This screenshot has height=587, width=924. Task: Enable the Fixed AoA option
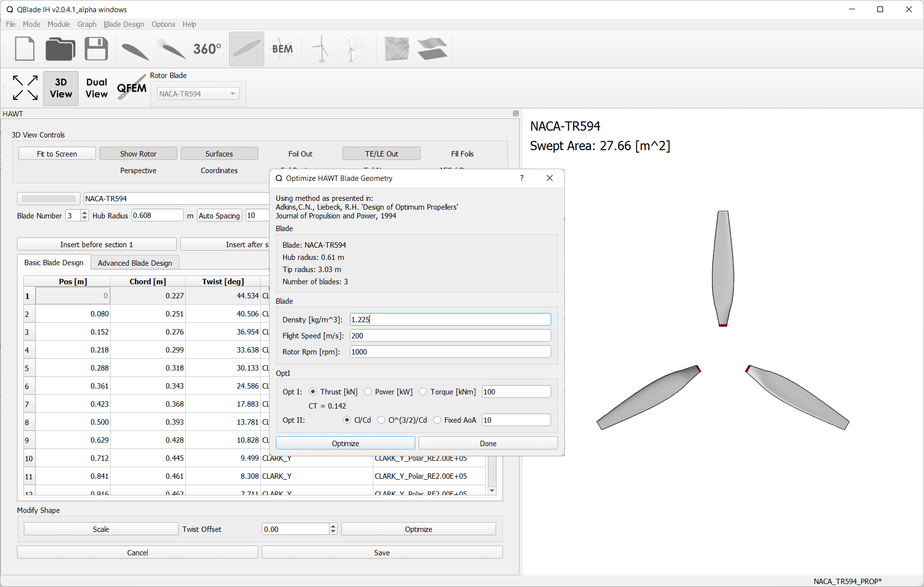(x=437, y=420)
